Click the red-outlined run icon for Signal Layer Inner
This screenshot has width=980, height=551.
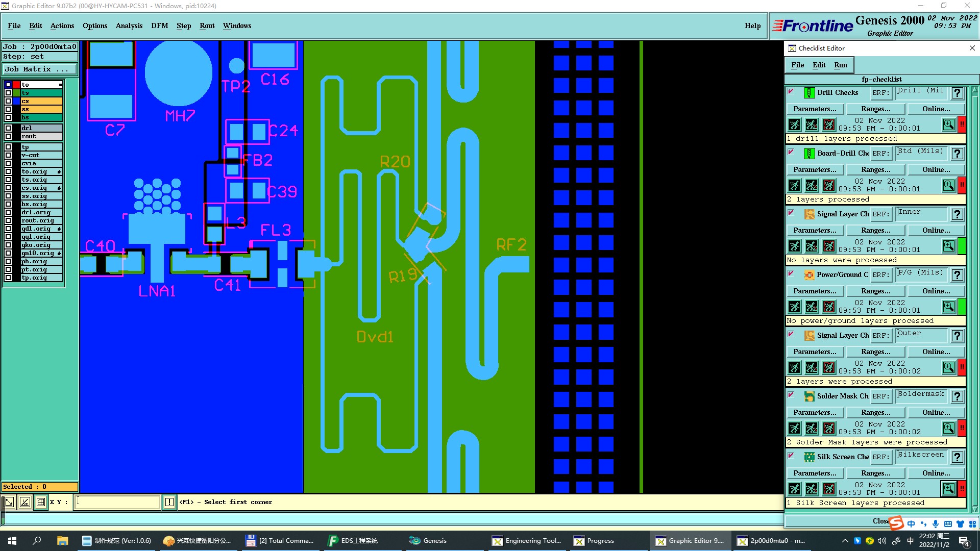(829, 246)
